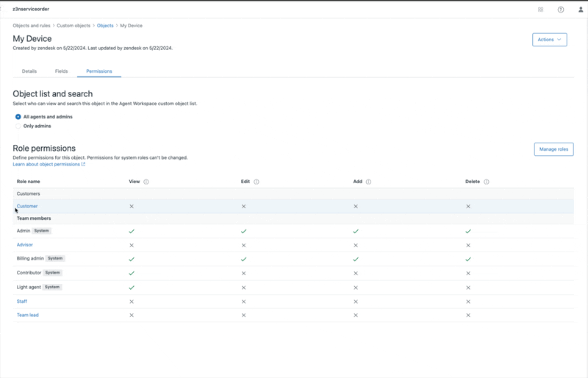Click Customer row View X mark
The width and height of the screenshot is (588, 378).
pyautogui.click(x=132, y=207)
